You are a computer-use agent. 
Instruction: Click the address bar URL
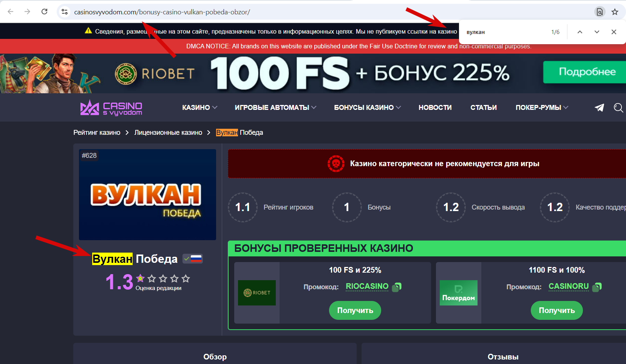point(162,12)
